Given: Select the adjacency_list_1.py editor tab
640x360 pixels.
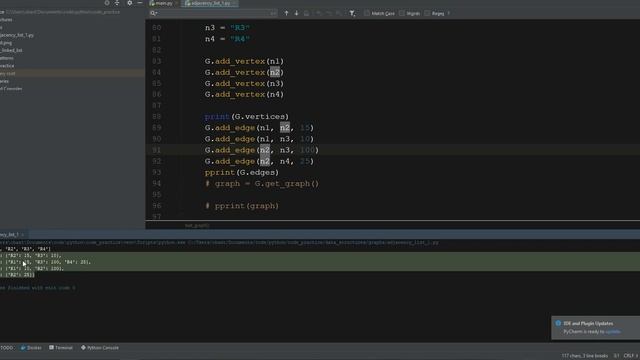Looking at the screenshot, I should [x=210, y=3].
